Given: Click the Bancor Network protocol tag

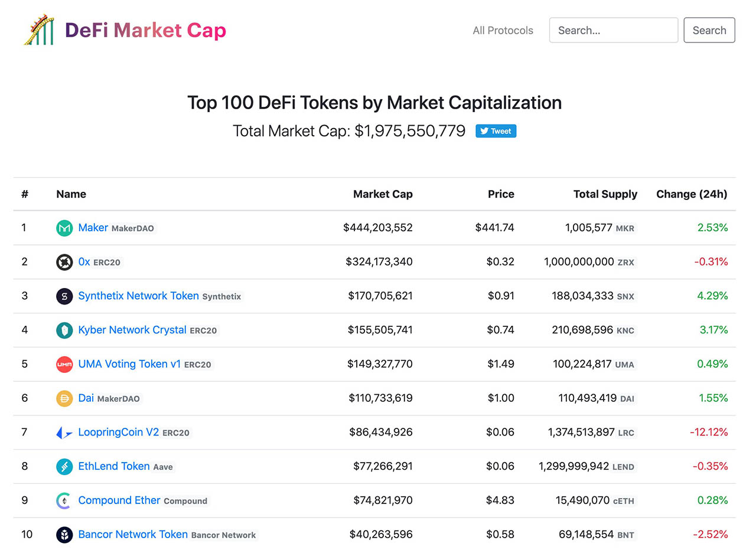Looking at the screenshot, I should coord(224,535).
